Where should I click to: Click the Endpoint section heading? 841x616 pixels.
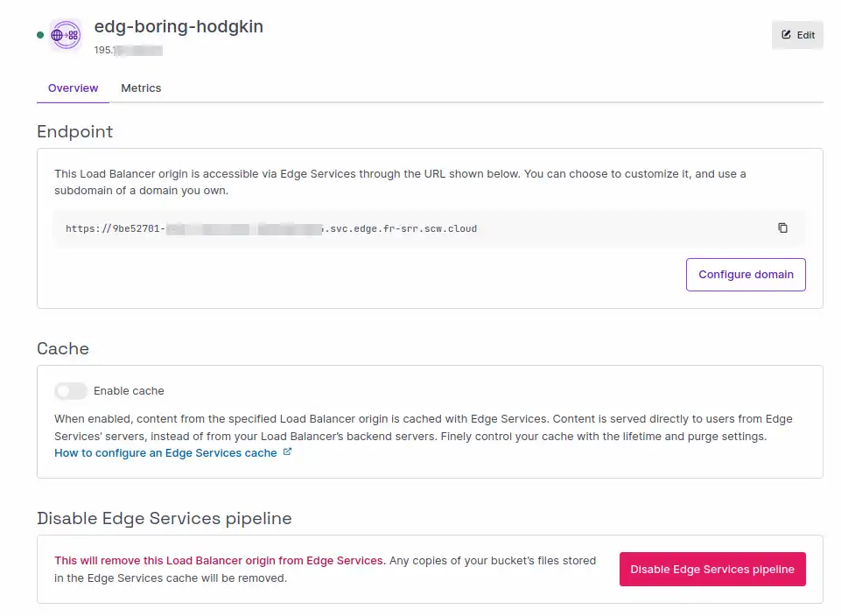[75, 131]
